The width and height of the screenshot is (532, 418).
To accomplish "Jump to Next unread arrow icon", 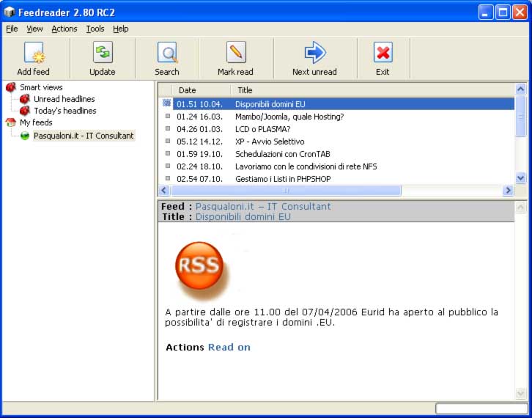I will [315, 52].
